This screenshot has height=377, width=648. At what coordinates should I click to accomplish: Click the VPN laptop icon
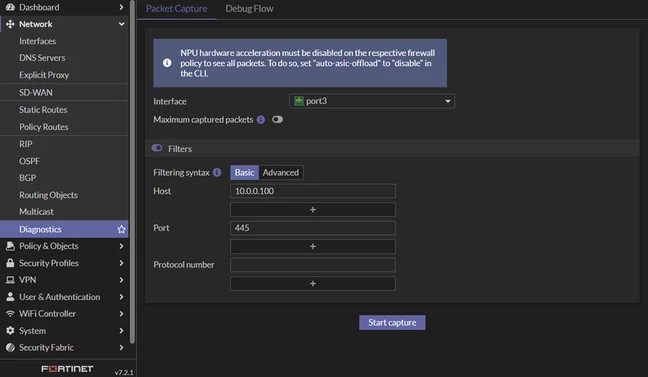click(x=10, y=280)
